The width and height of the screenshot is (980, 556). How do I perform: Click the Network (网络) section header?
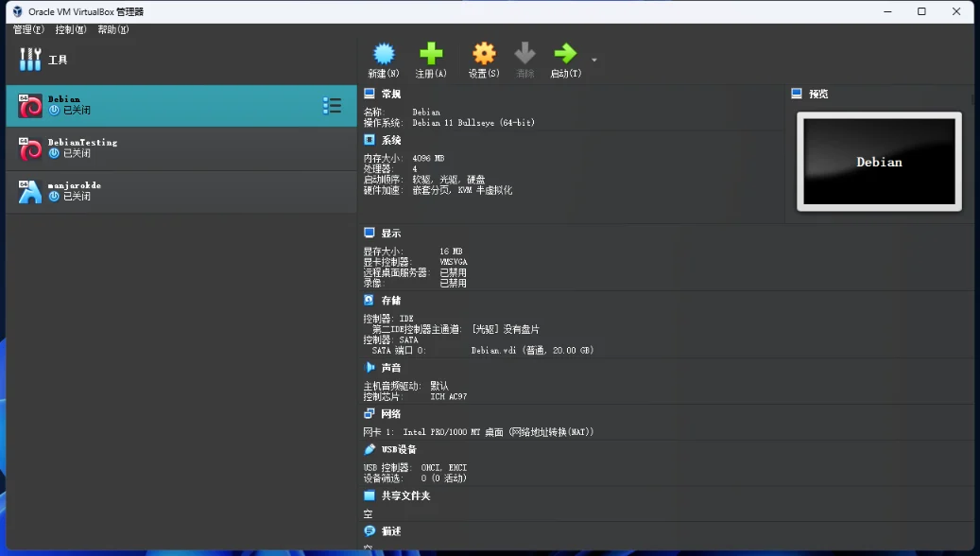coord(391,414)
